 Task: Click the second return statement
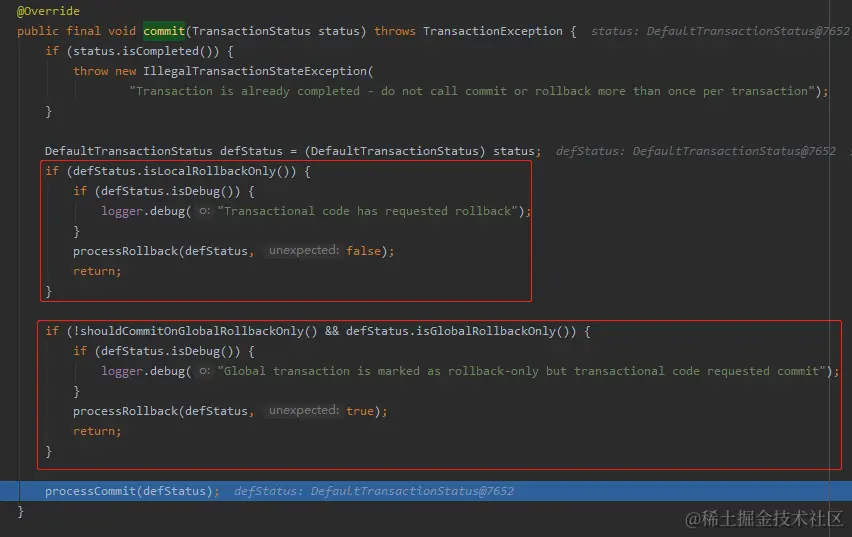tap(97, 431)
